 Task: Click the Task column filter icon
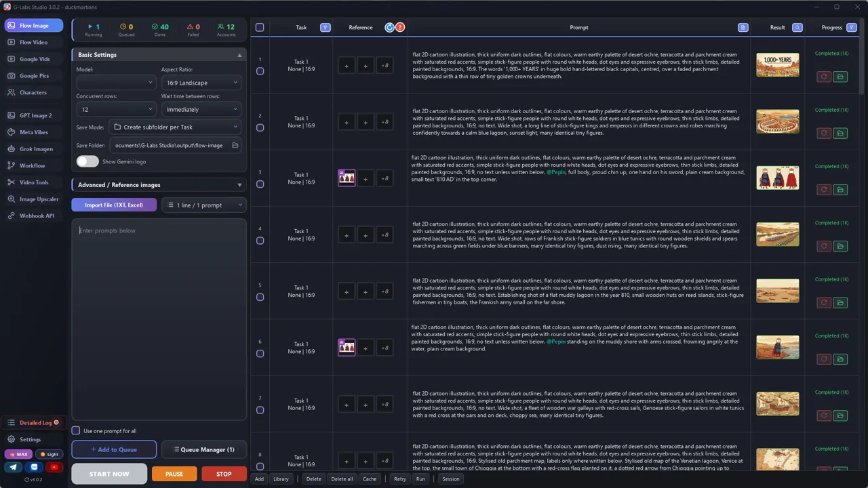[x=325, y=28]
